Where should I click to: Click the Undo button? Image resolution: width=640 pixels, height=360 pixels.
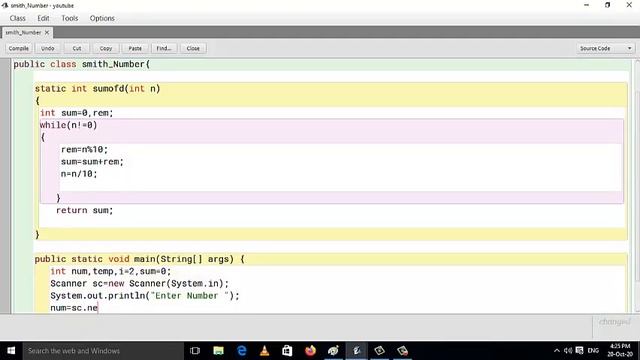tap(48, 48)
